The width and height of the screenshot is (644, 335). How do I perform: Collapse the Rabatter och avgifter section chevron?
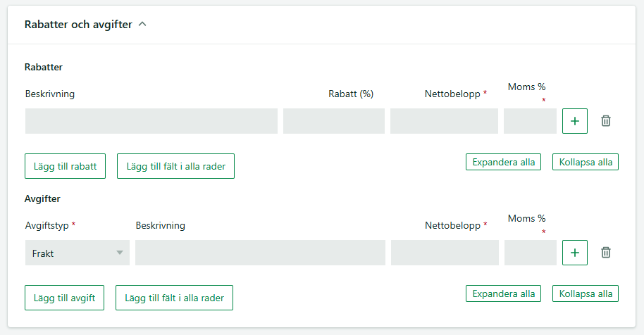pos(142,24)
